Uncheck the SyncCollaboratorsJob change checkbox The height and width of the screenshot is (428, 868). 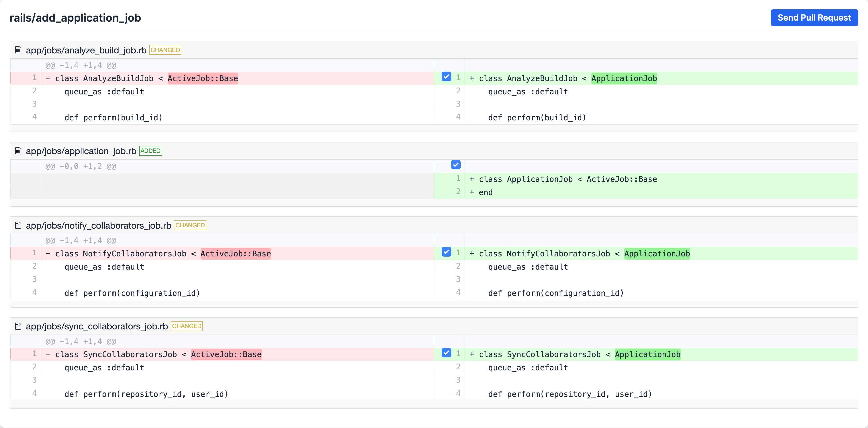tap(446, 353)
